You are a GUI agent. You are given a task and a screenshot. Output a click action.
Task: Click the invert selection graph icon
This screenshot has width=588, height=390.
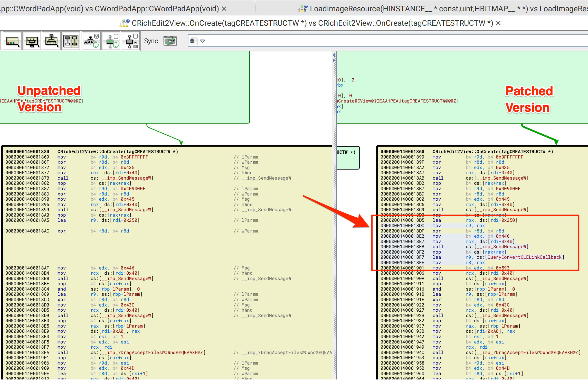click(x=71, y=41)
